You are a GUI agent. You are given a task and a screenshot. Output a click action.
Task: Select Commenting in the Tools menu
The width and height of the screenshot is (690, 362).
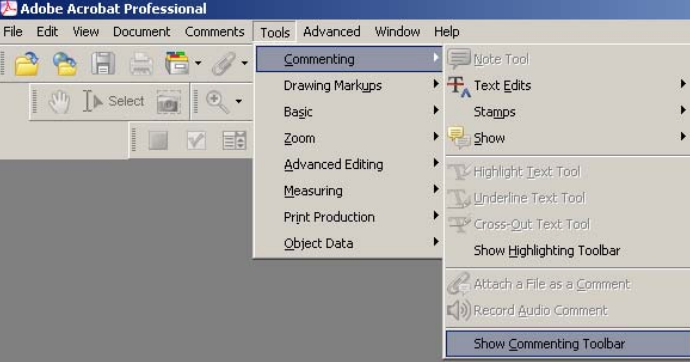[349, 59]
